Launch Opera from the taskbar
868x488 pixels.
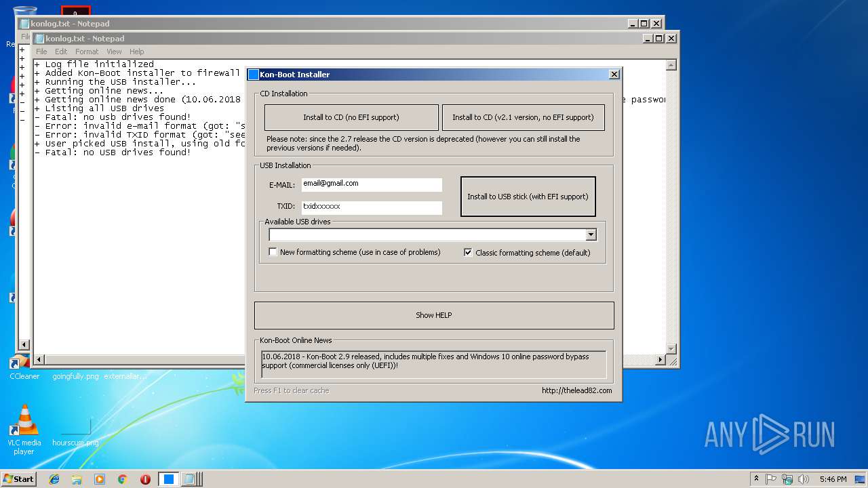click(x=145, y=479)
